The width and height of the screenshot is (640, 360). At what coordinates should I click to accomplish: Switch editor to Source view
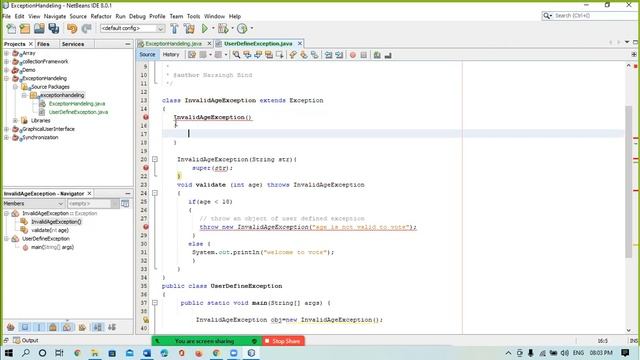147,55
